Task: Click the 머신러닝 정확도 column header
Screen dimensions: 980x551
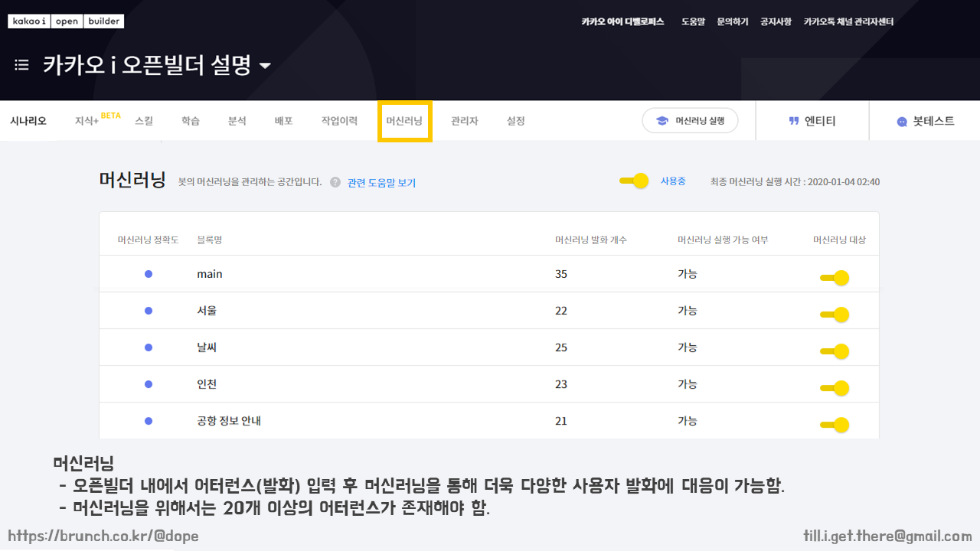Action: 148,240
